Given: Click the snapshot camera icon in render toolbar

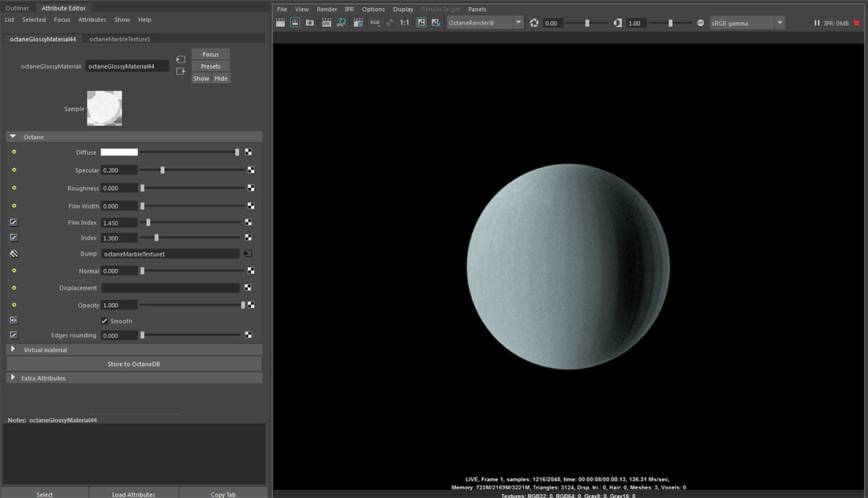Looking at the screenshot, I should click(x=310, y=23).
